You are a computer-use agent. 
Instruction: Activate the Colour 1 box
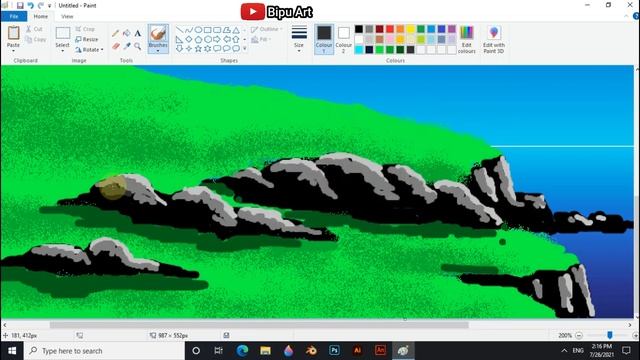coord(324,39)
